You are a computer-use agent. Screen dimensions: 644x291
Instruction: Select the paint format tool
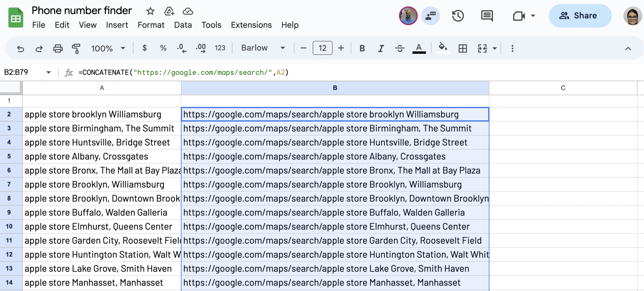76,48
